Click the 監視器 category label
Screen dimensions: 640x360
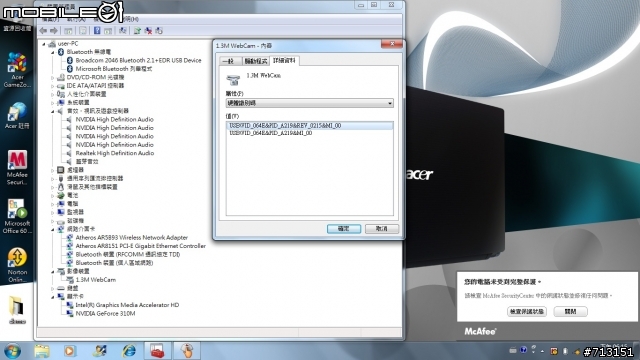(75, 212)
